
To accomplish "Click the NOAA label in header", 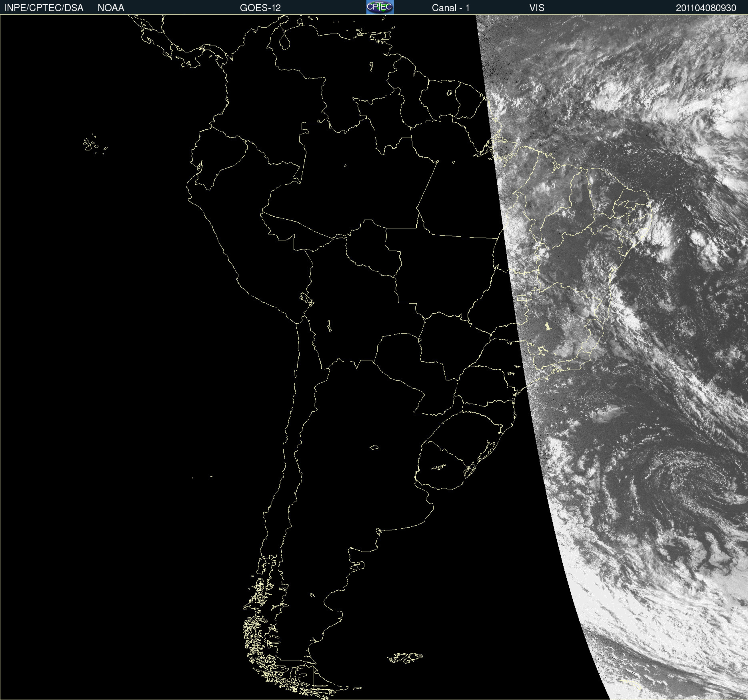I will [111, 8].
